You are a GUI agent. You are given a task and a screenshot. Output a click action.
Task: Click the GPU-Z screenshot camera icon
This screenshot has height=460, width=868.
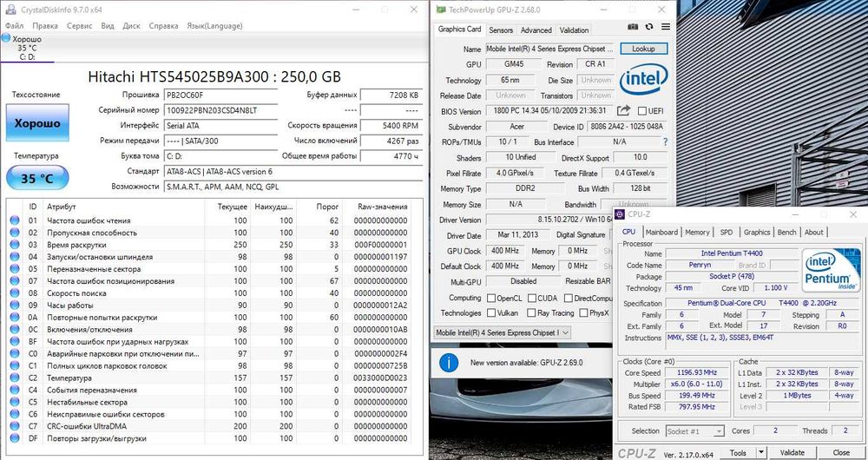[x=634, y=27]
